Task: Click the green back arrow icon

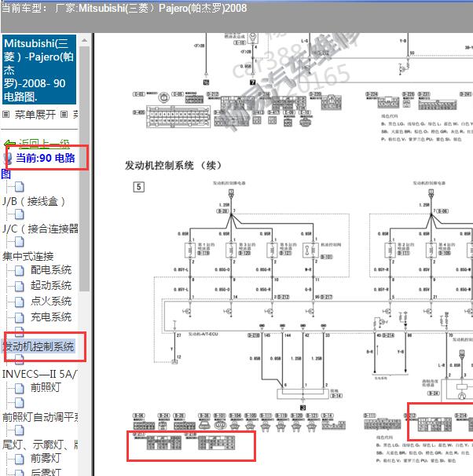Action: click(9, 145)
